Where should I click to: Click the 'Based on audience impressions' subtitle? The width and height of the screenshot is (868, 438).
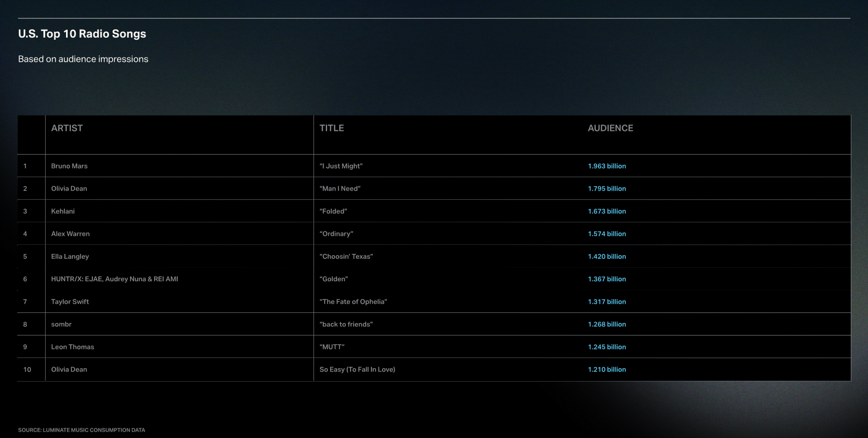(x=83, y=59)
